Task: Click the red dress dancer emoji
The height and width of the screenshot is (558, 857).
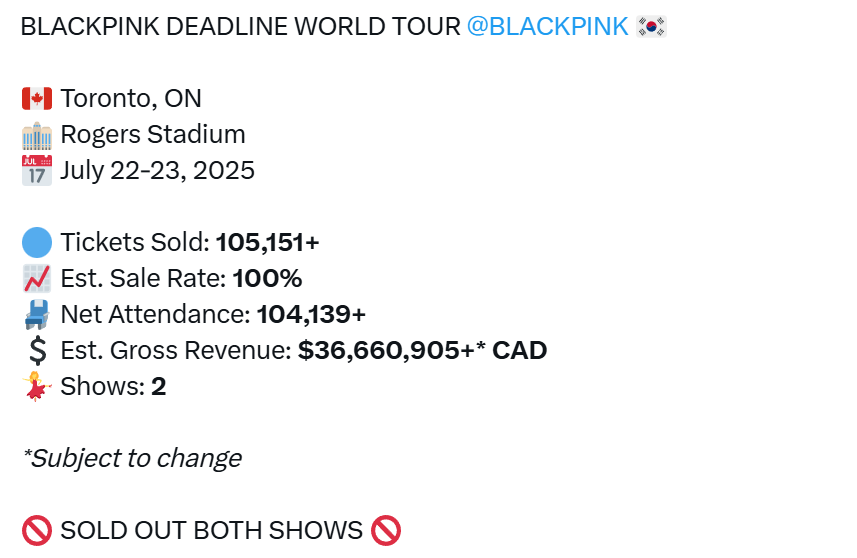Action: click(37, 386)
